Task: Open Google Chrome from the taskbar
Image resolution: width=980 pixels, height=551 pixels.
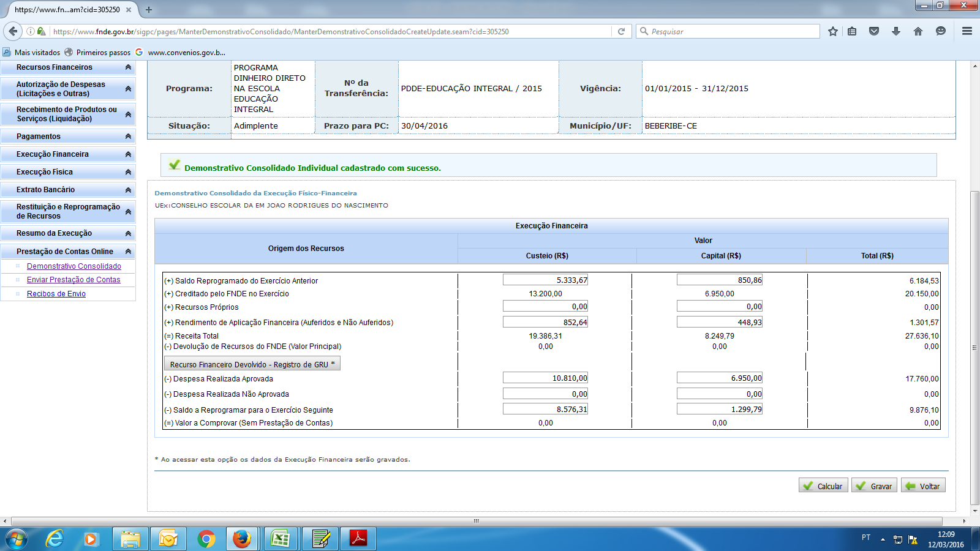Action: (206, 539)
